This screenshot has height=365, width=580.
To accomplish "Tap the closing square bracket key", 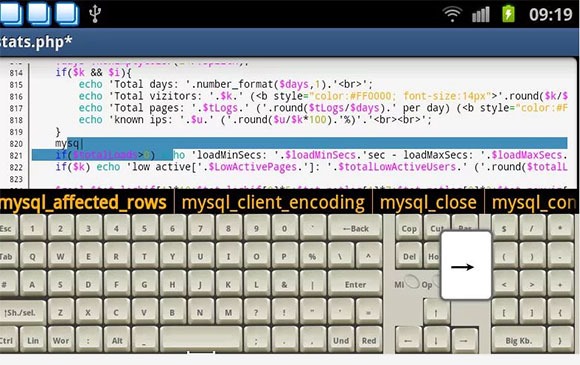I will (532, 312).
